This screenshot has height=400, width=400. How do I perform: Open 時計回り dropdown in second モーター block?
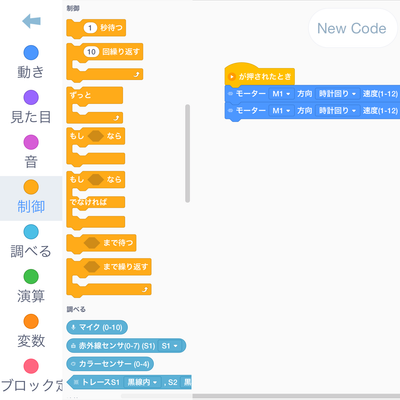[x=338, y=110]
